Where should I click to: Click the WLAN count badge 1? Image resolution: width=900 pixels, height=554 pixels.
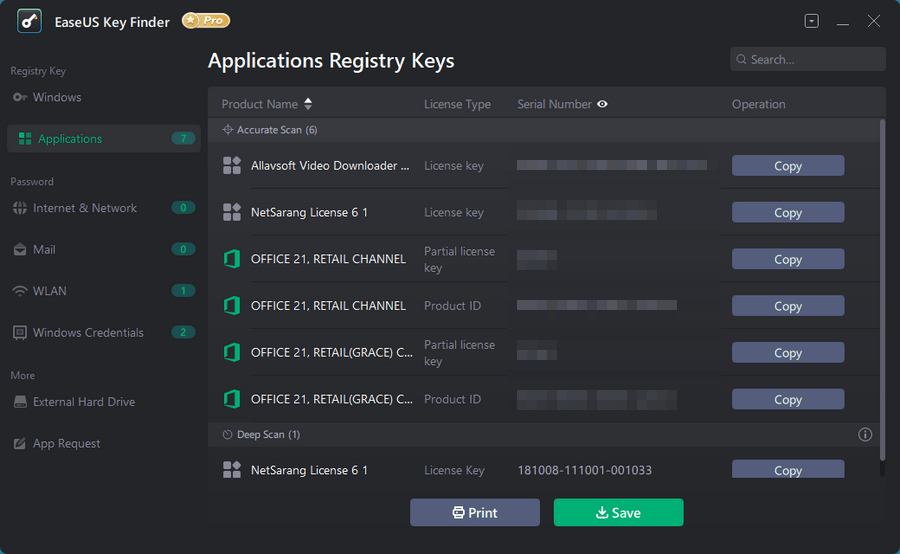click(x=183, y=290)
